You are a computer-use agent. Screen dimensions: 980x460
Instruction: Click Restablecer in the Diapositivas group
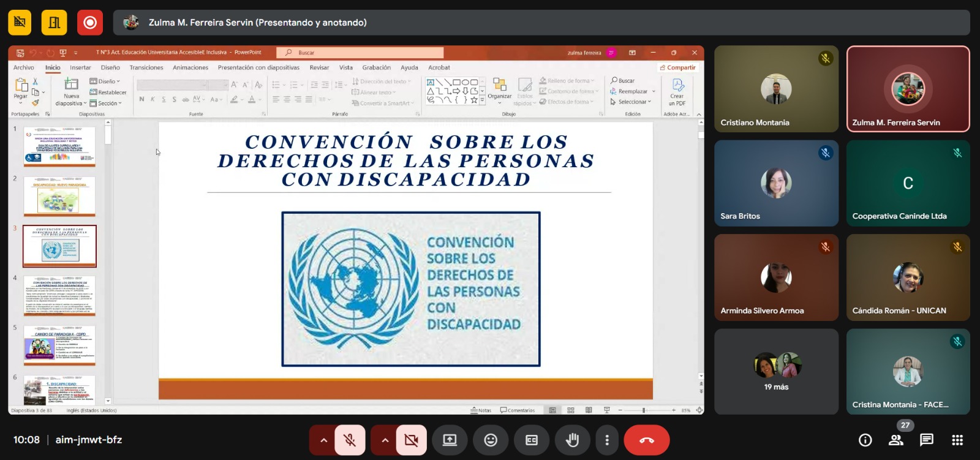coord(108,92)
